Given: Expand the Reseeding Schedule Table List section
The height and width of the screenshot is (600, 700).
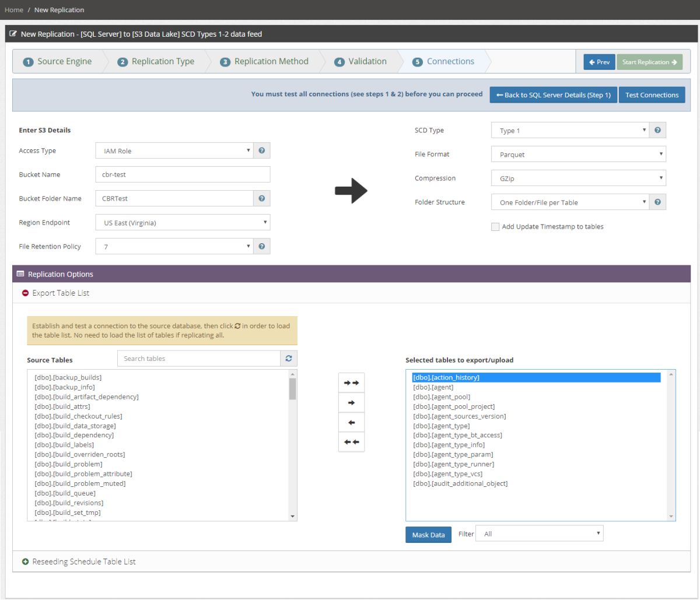Looking at the screenshot, I should [x=84, y=562].
